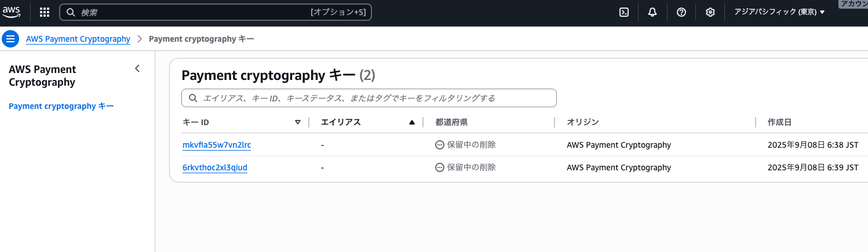
Task: Toggle the blue hamburger navigation menu
Action: coord(10,39)
